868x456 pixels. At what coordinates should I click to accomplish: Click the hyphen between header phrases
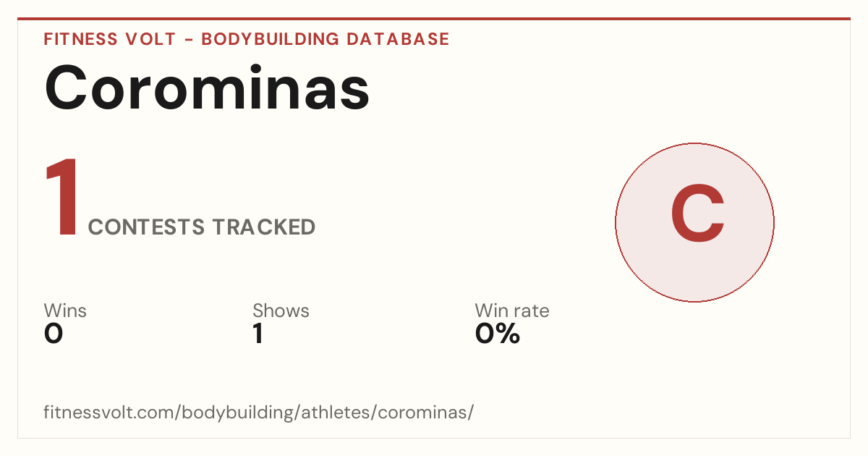[188, 40]
